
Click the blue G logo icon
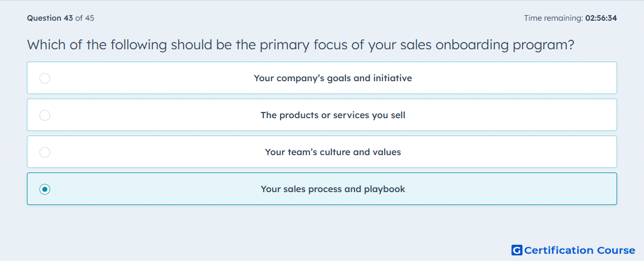click(517, 250)
